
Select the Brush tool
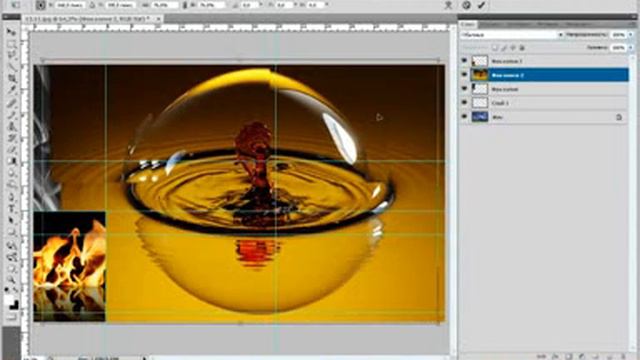[x=11, y=116]
